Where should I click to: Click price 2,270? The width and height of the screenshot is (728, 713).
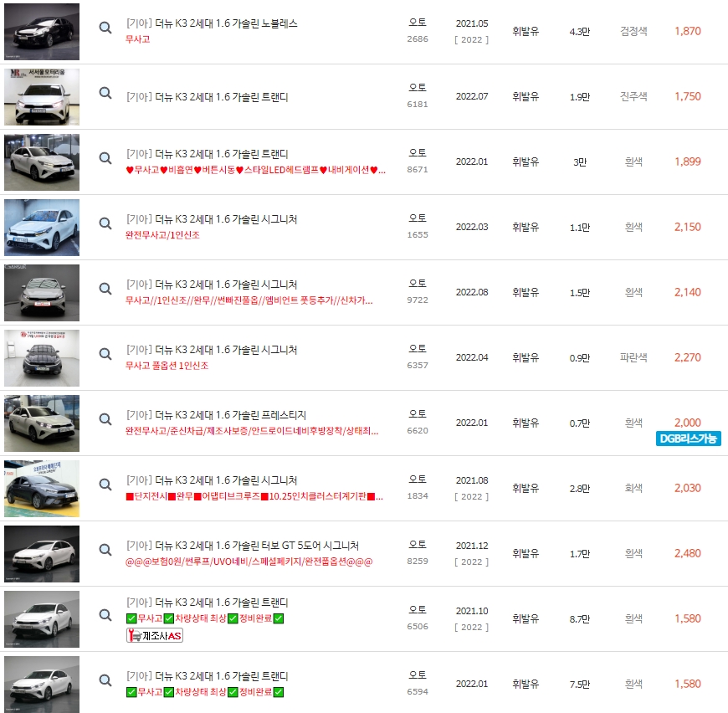click(x=688, y=357)
